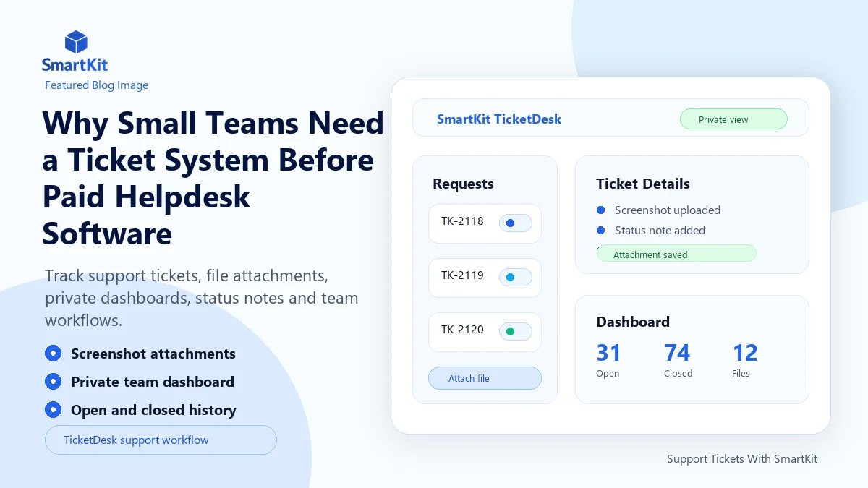Click the bullet icon beside Screenshot attachments

53,354
